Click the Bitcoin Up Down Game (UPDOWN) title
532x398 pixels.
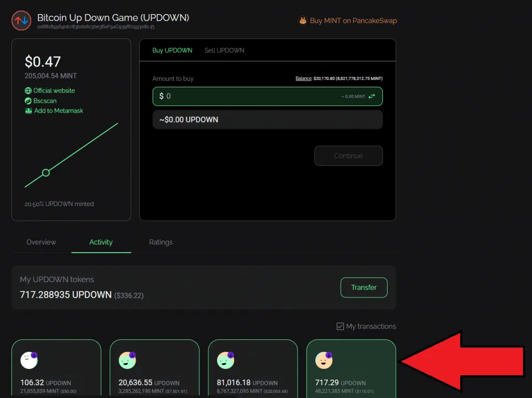coord(113,18)
